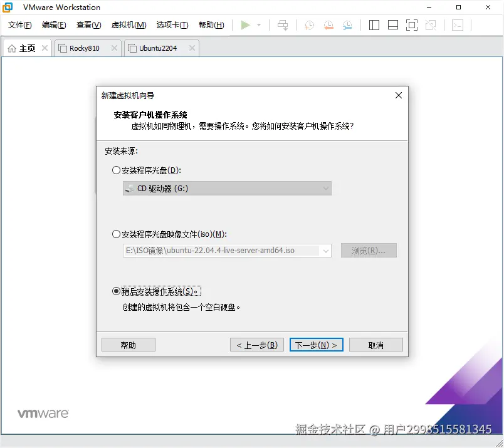Enter full screen mode icon
The image size is (504, 448).
point(412,25)
